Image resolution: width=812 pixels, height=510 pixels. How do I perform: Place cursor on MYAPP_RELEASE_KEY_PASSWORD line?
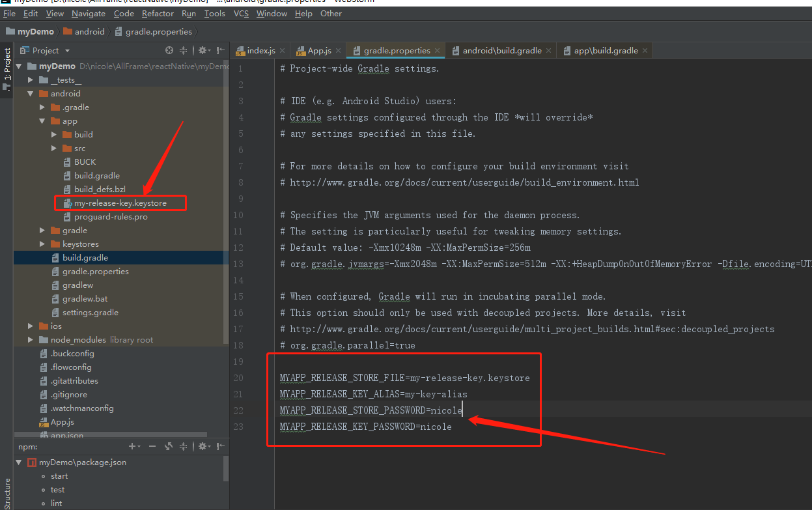click(365, 427)
